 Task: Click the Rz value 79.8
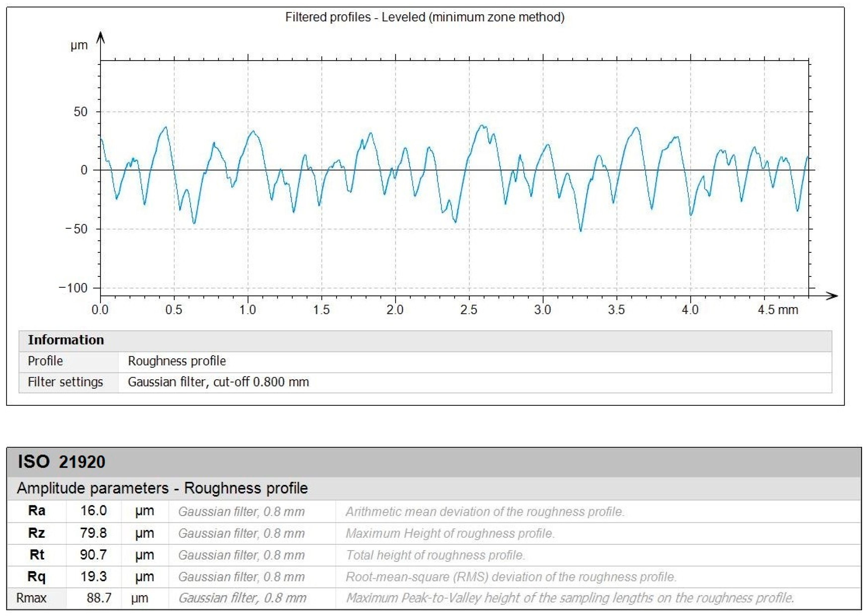tap(93, 533)
